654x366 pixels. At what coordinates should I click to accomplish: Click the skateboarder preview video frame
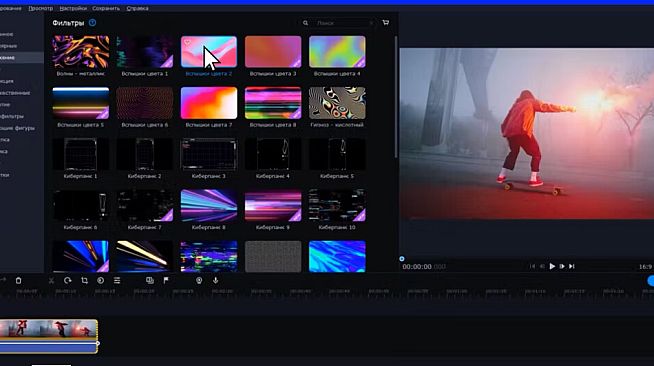click(527, 133)
